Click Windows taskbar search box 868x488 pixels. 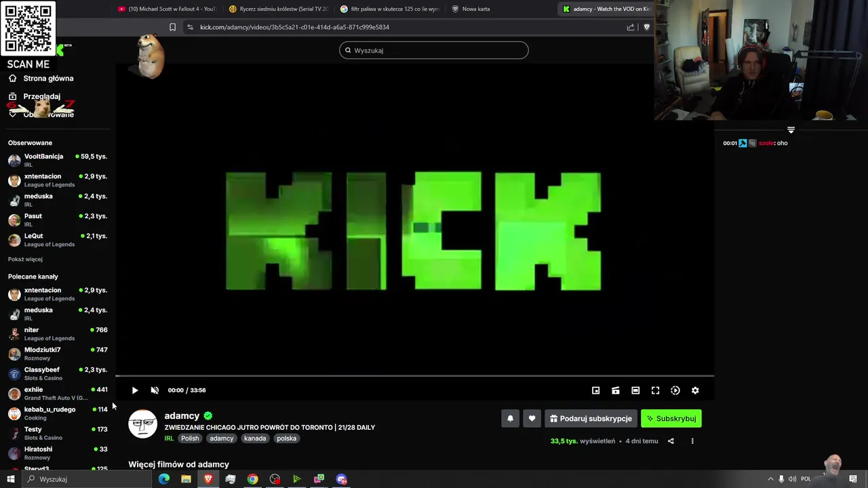coord(86,479)
